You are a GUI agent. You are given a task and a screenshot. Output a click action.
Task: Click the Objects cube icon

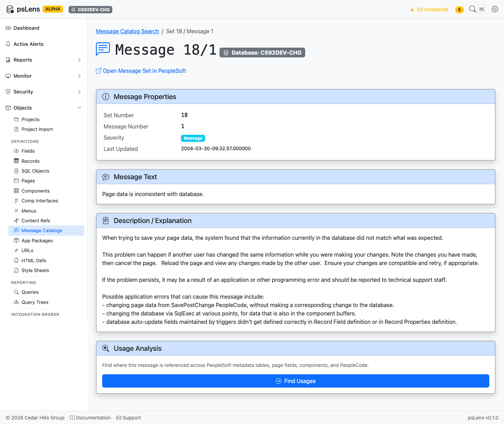point(8,108)
